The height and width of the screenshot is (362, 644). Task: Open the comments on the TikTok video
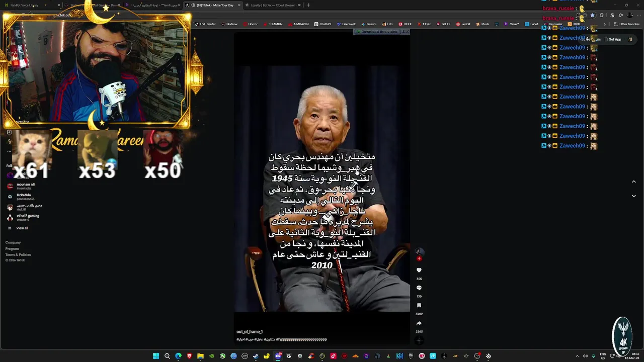[419, 288]
